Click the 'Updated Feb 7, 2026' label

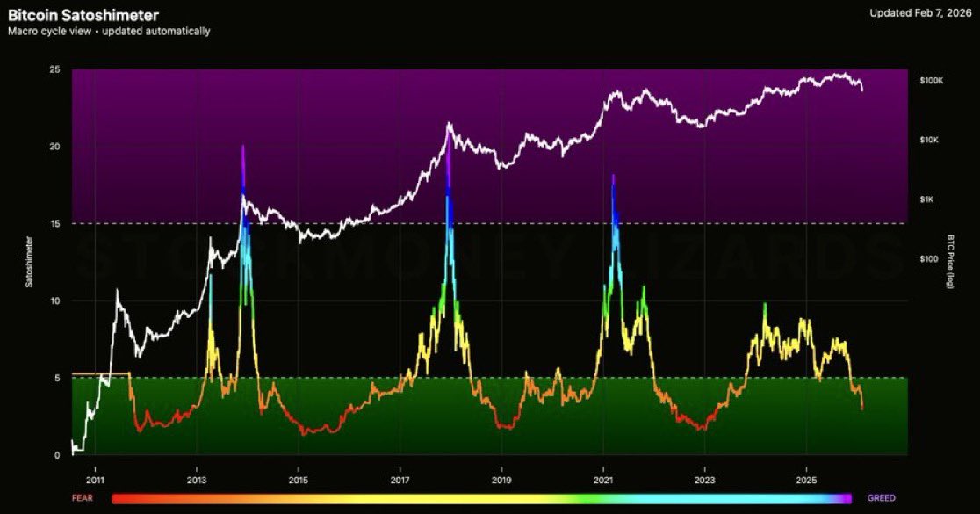[x=920, y=13]
